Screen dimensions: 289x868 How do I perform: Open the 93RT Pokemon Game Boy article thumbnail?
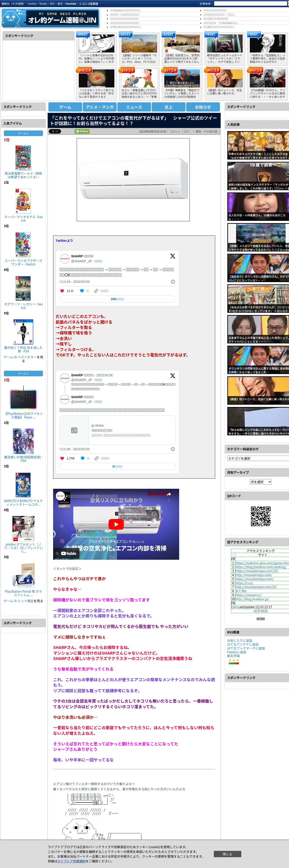pyautogui.click(x=225, y=44)
